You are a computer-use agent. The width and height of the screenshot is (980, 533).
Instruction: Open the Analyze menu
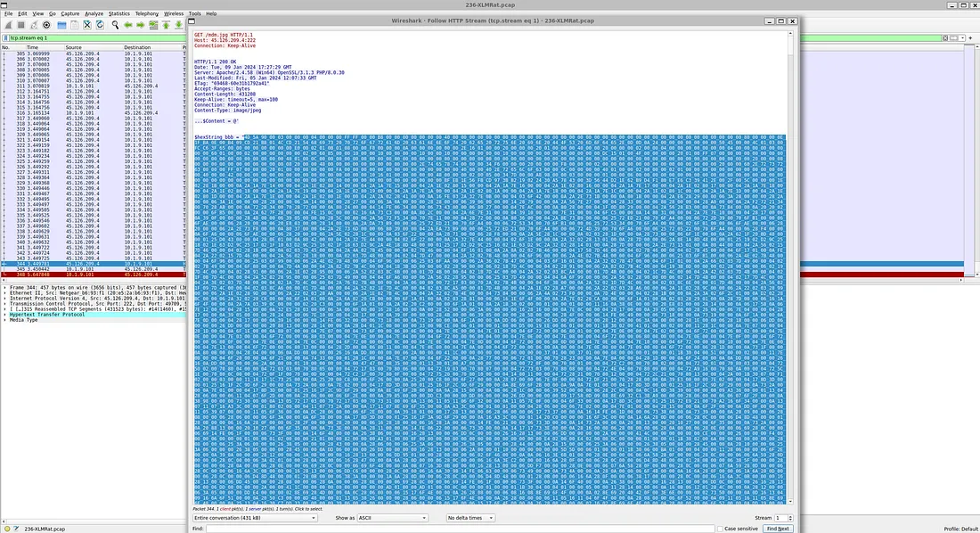tap(94, 14)
